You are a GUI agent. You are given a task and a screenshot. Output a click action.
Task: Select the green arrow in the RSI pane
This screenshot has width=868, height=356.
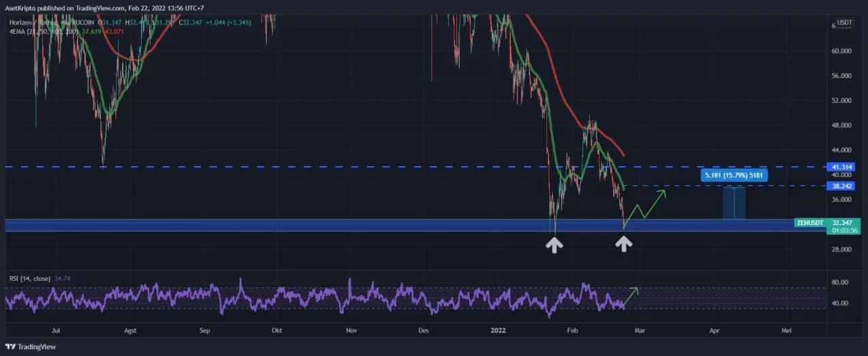(631, 294)
